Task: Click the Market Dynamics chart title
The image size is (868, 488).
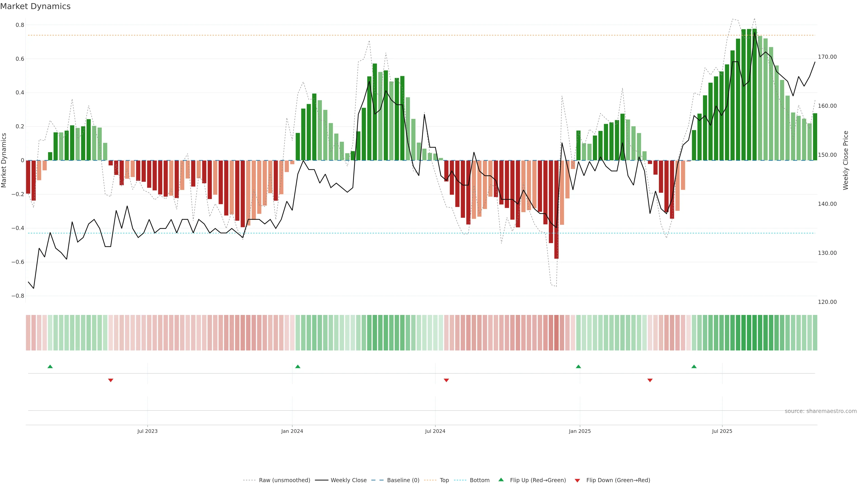Action: (x=35, y=6)
